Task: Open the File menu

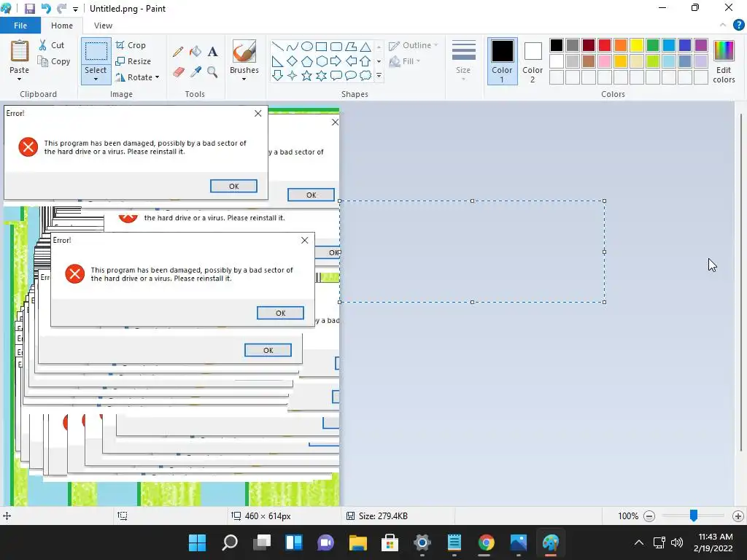Action: coord(20,26)
